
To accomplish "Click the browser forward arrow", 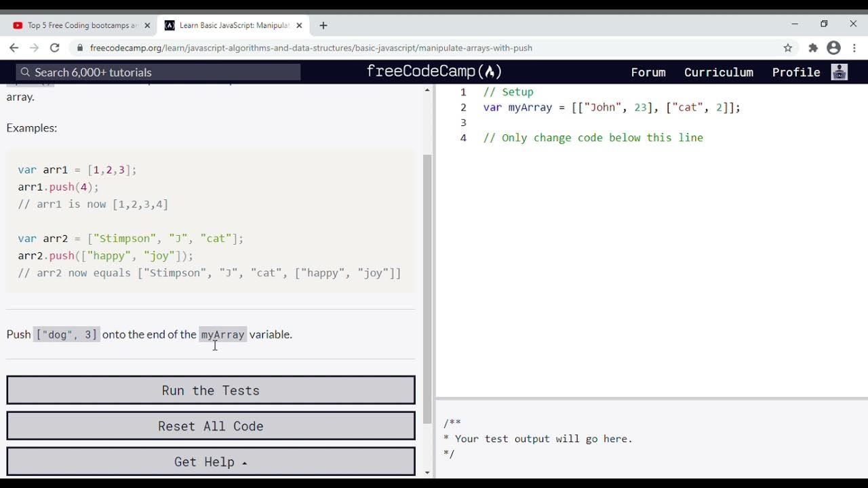I will 34,47.
